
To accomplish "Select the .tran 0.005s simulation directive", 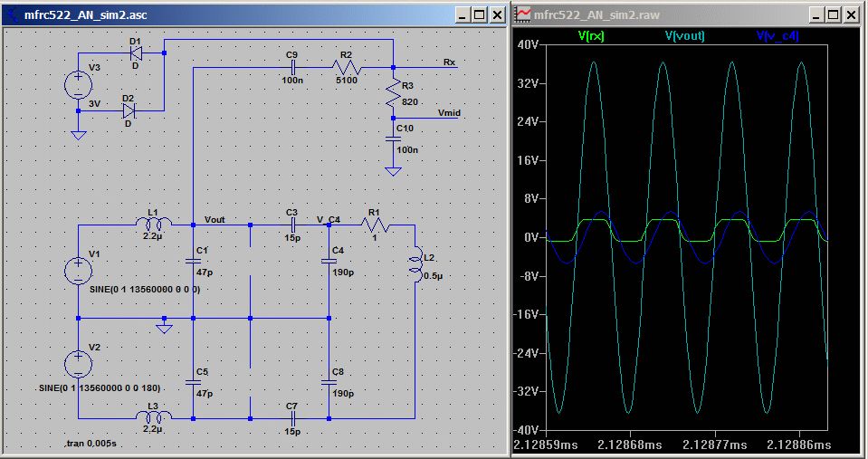I will [91, 445].
